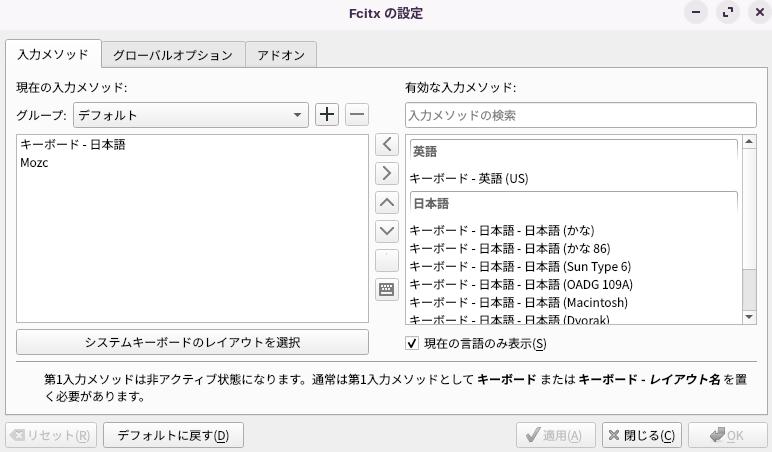The image size is (772, 452).
Task: Click right arrow to remove input method
Action: click(x=387, y=173)
